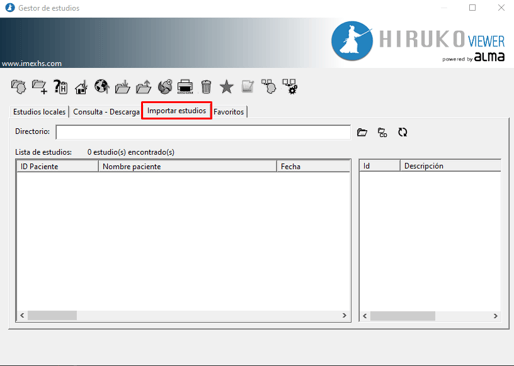Click the '0 estudio(s) encontrado(s)' text
This screenshot has width=514, height=366.
(131, 152)
